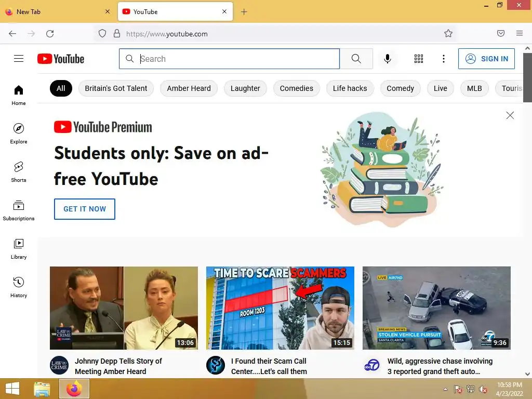The width and height of the screenshot is (532, 399).
Task: Open YouTube settings three-dot menu
Action: 444,59
